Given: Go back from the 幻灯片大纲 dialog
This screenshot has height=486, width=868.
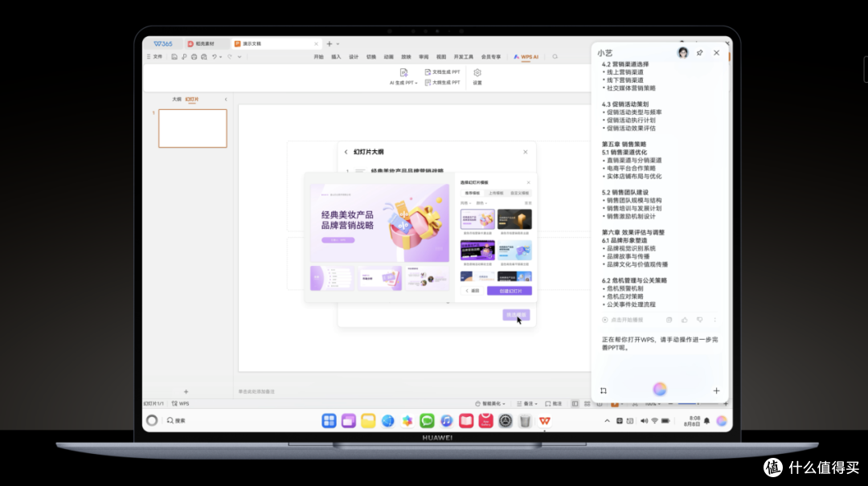Looking at the screenshot, I should pyautogui.click(x=346, y=152).
